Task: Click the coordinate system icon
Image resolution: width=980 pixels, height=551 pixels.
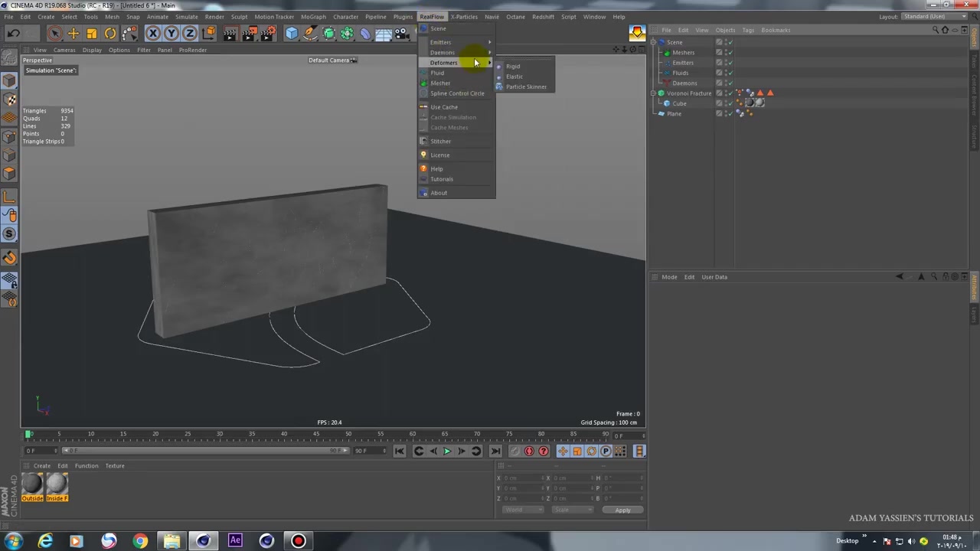Action: pos(208,33)
